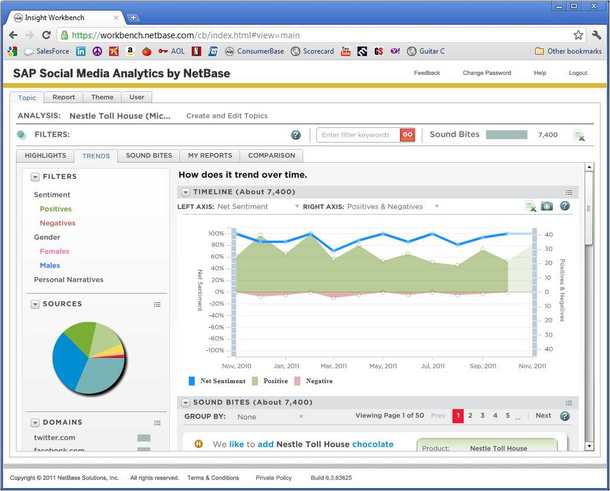This screenshot has height=491, width=610.
Task: Go to sound bites page 2
Action: pyautogui.click(x=470, y=416)
